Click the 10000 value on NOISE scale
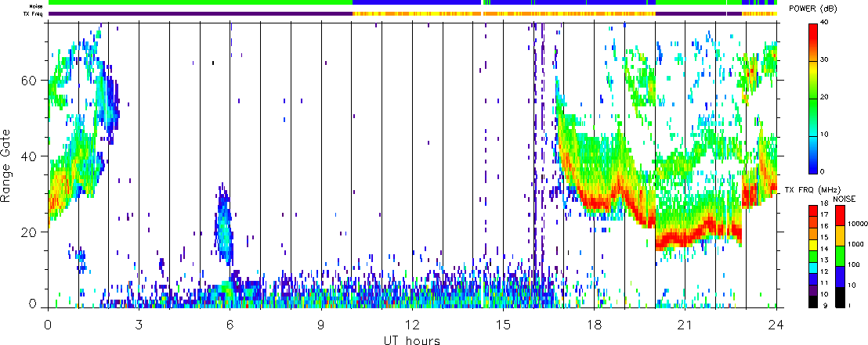The width and height of the screenshot is (868, 345). (857, 224)
